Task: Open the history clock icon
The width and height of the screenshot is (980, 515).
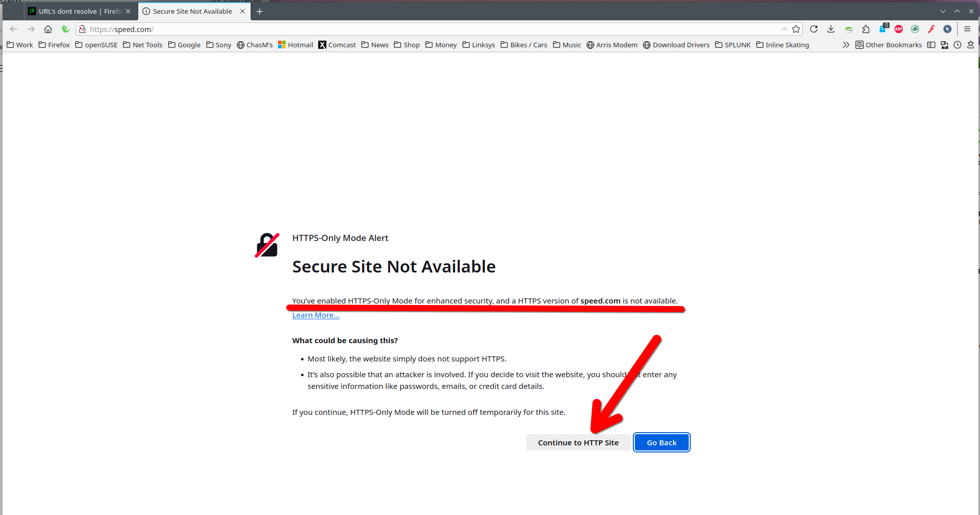Action: coord(958,45)
